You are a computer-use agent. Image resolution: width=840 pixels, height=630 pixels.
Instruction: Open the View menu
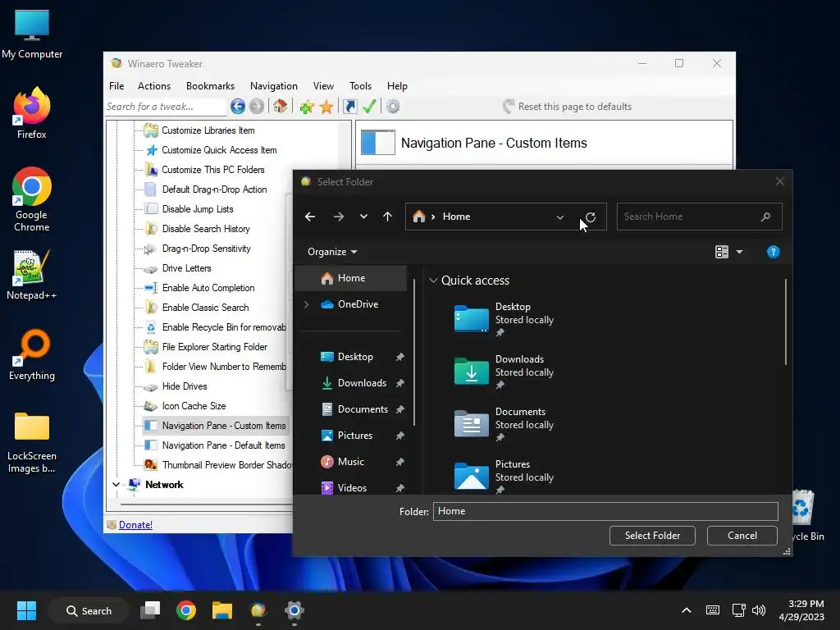coord(323,85)
